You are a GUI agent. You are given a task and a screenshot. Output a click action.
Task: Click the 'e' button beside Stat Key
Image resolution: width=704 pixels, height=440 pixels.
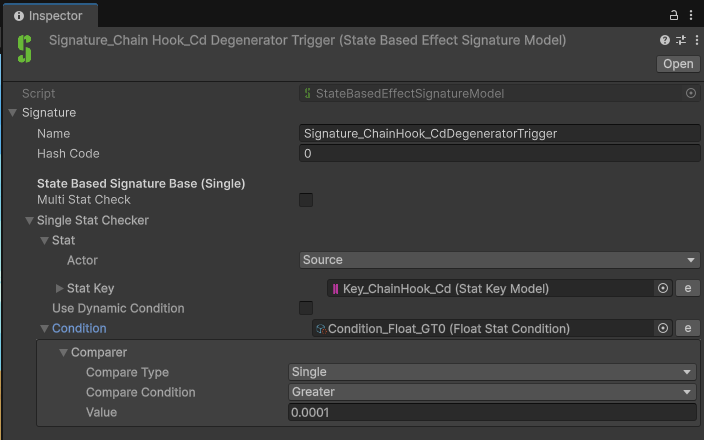pyautogui.click(x=687, y=288)
